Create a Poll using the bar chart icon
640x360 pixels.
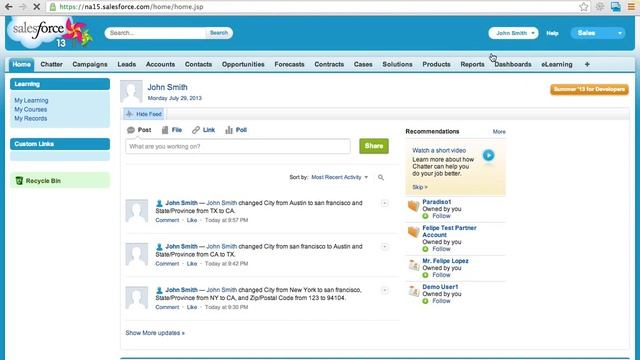pos(229,130)
